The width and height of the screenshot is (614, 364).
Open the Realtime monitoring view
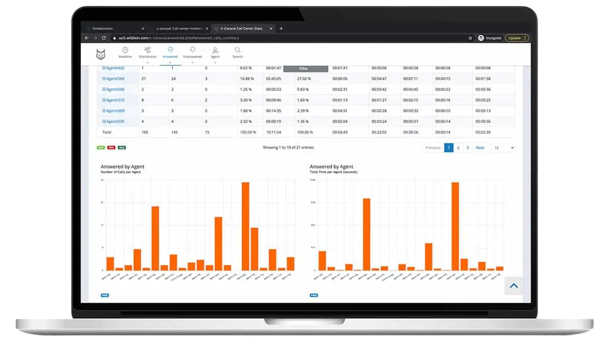tap(125, 52)
